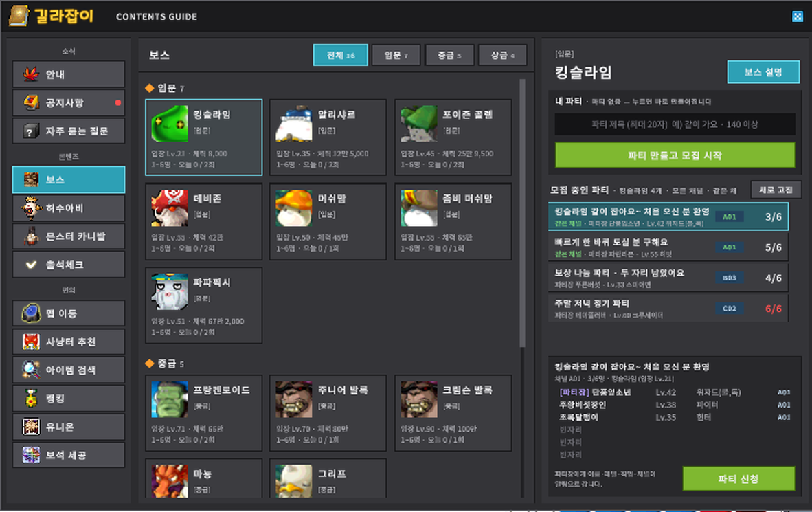This screenshot has height=512, width=812.
Task: Show all bosses with the 전체 tab
Action: pos(341,55)
